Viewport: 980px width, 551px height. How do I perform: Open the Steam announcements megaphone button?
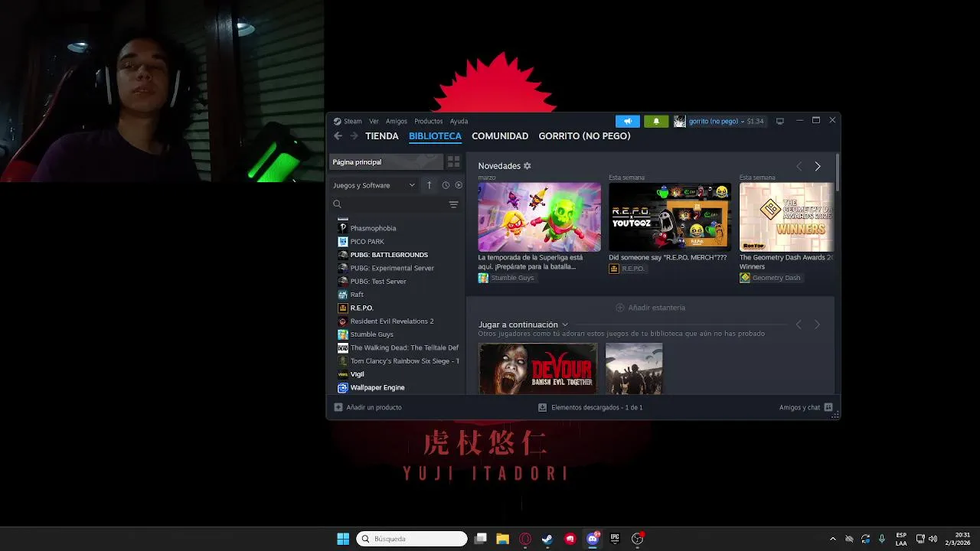[x=628, y=121]
